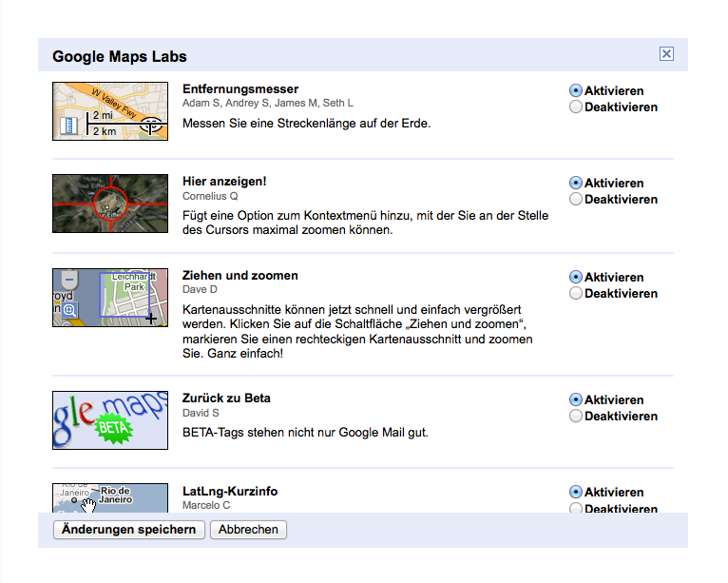This screenshot has height=583, width=728.
Task: Enable Entfernungsmesser with Aktivieren radio
Action: coord(576,91)
